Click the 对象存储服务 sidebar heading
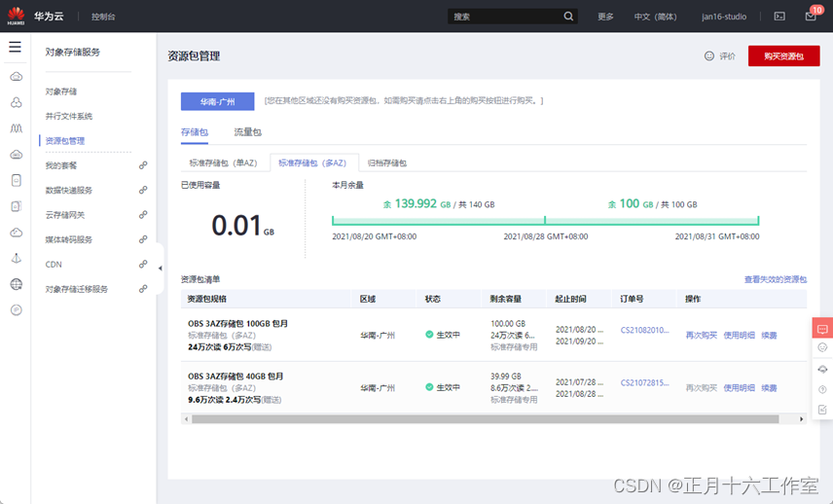Viewport: 833px width, 504px height. click(72, 52)
